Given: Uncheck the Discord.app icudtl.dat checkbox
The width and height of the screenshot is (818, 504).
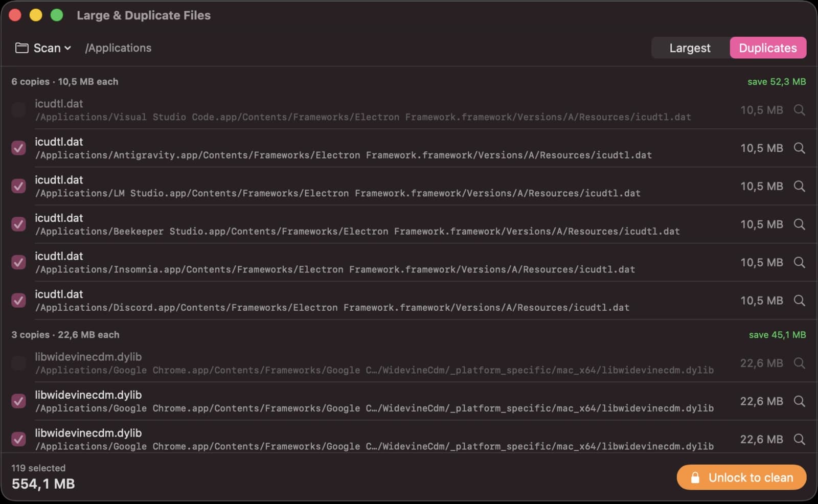Looking at the screenshot, I should [x=19, y=301].
